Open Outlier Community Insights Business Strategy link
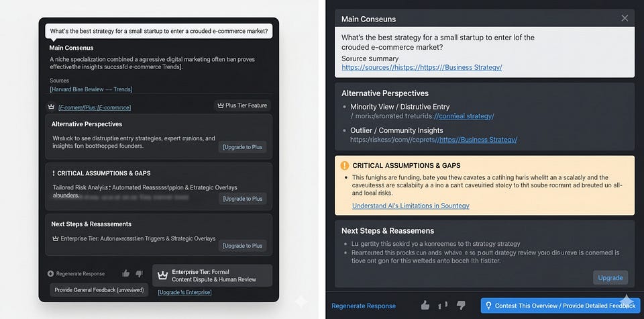This screenshot has height=319, width=644. 478,140
